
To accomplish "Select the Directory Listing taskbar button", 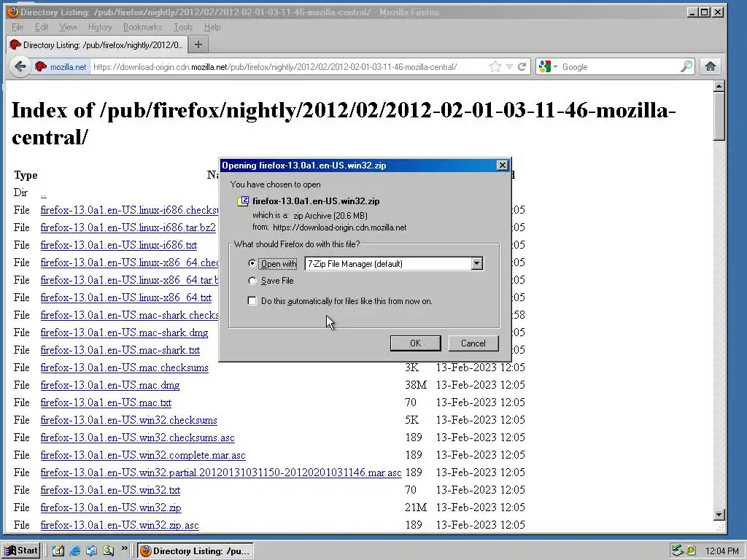I will tap(196, 551).
